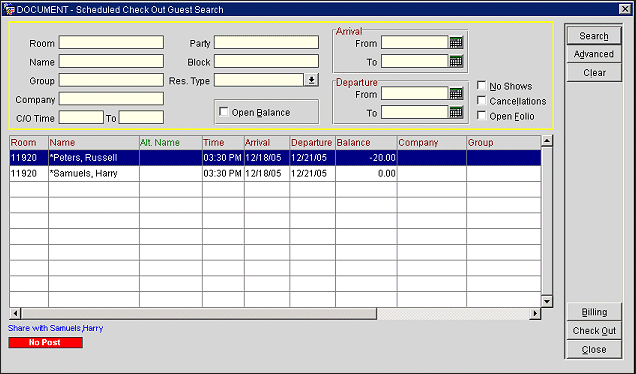Click the horizontal scrollbar thumb
The height and width of the screenshot is (374, 636).
199,313
